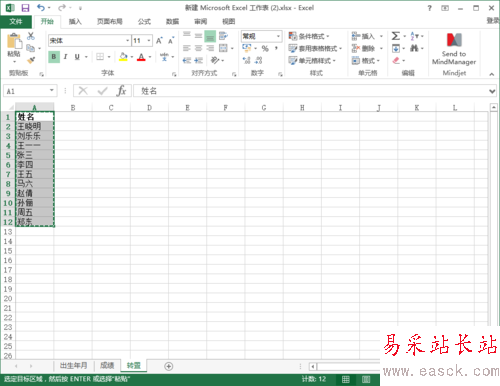Click the insert function fx icon
500x386 pixels.
pyautogui.click(x=121, y=91)
